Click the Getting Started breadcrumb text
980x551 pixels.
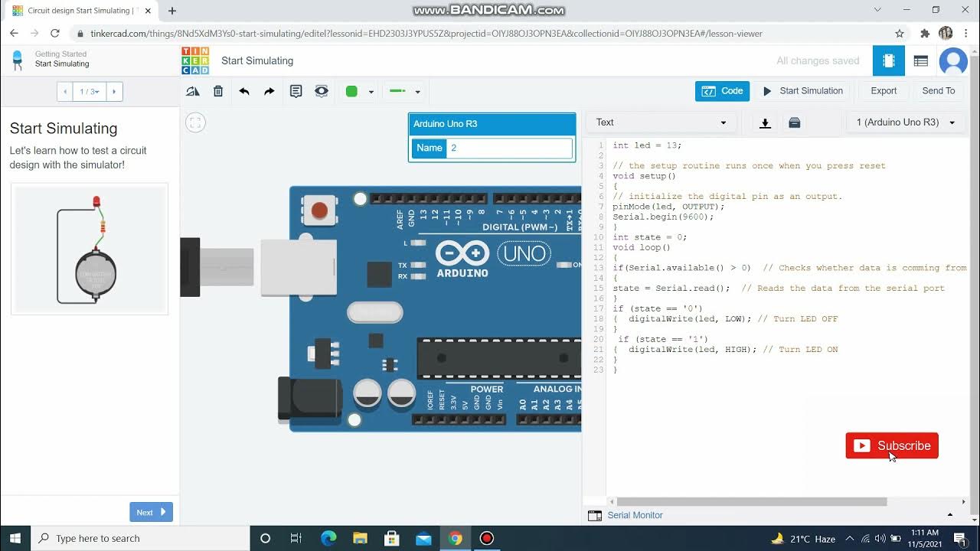pyautogui.click(x=60, y=54)
